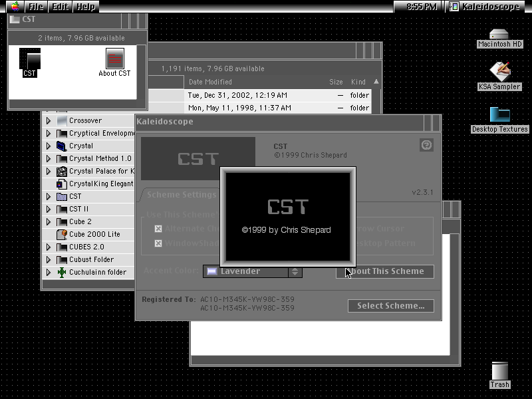Image resolution: width=532 pixels, height=399 pixels.
Task: Click the Crossover item icon
Action: click(x=61, y=120)
